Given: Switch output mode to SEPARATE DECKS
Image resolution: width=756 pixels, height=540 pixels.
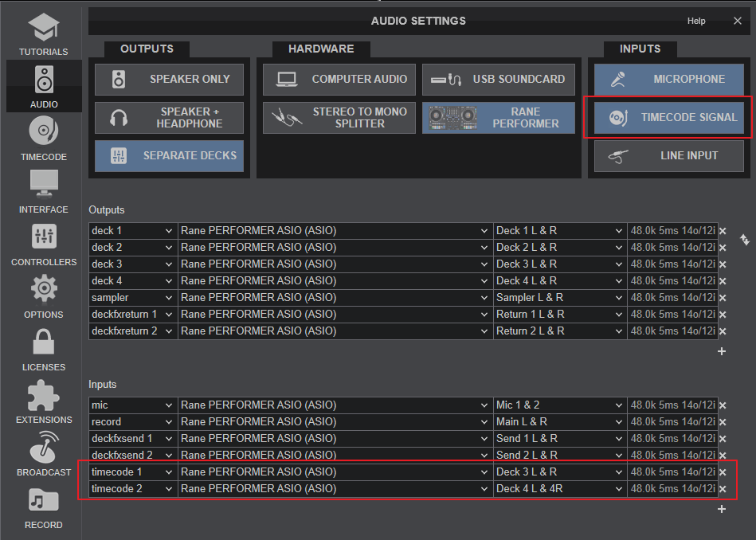Looking at the screenshot, I should click(x=169, y=156).
